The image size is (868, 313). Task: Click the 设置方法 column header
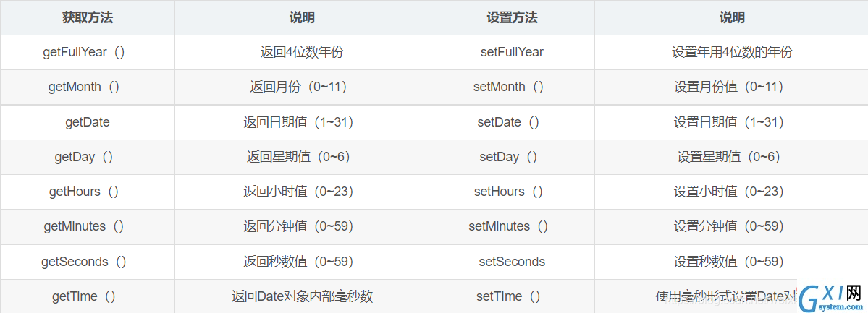(x=512, y=17)
